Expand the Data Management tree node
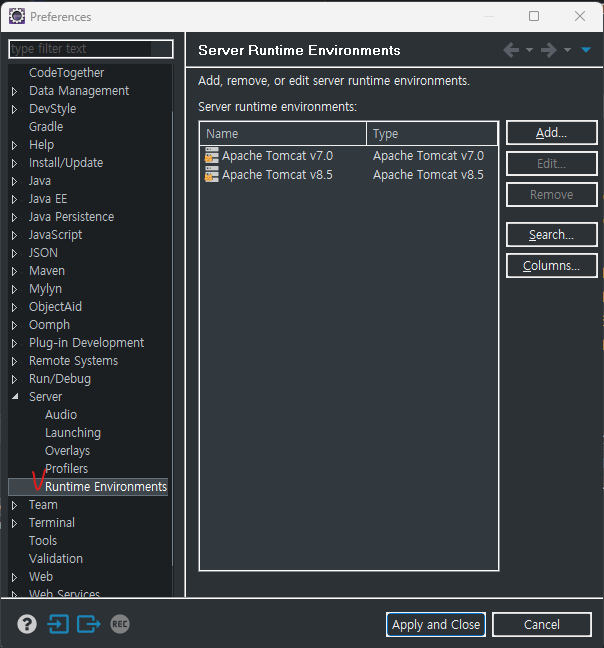 tap(14, 91)
